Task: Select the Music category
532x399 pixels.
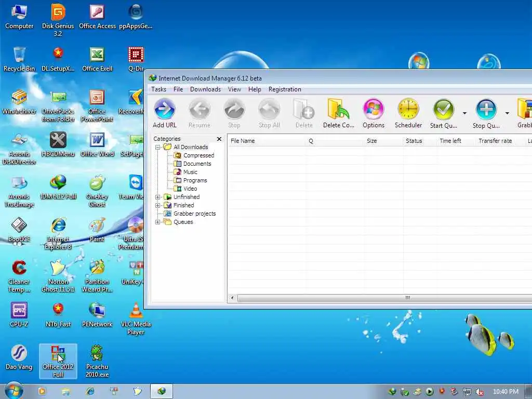Action: click(x=185, y=172)
